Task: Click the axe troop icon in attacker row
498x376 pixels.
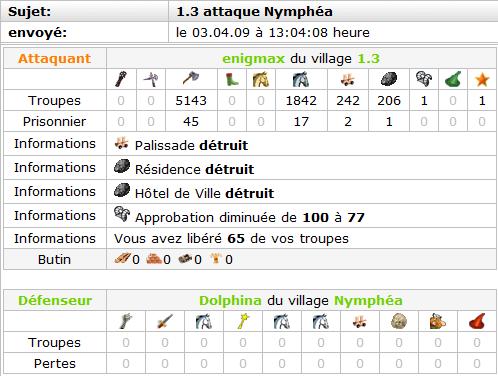Action: pyautogui.click(x=191, y=79)
